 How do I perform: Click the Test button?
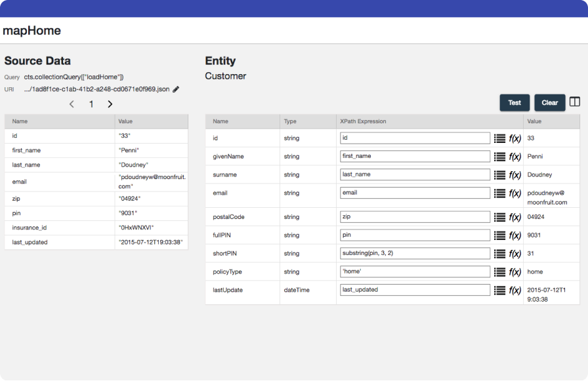click(x=514, y=103)
